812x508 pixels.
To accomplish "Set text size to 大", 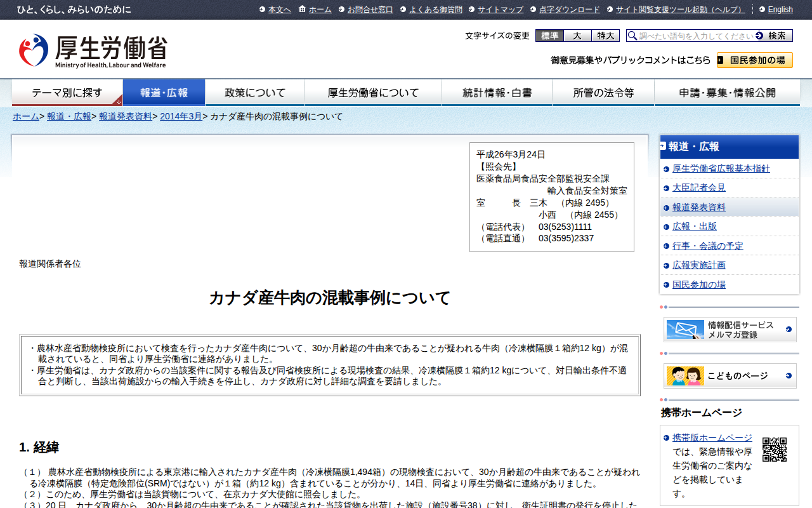I will click(x=577, y=36).
